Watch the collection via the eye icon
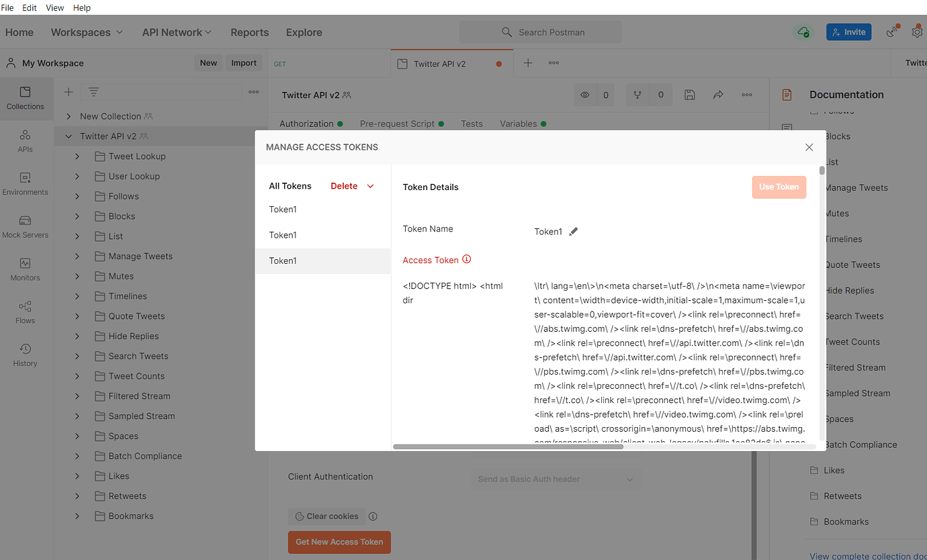Screen dimensions: 927x560 tap(584, 95)
